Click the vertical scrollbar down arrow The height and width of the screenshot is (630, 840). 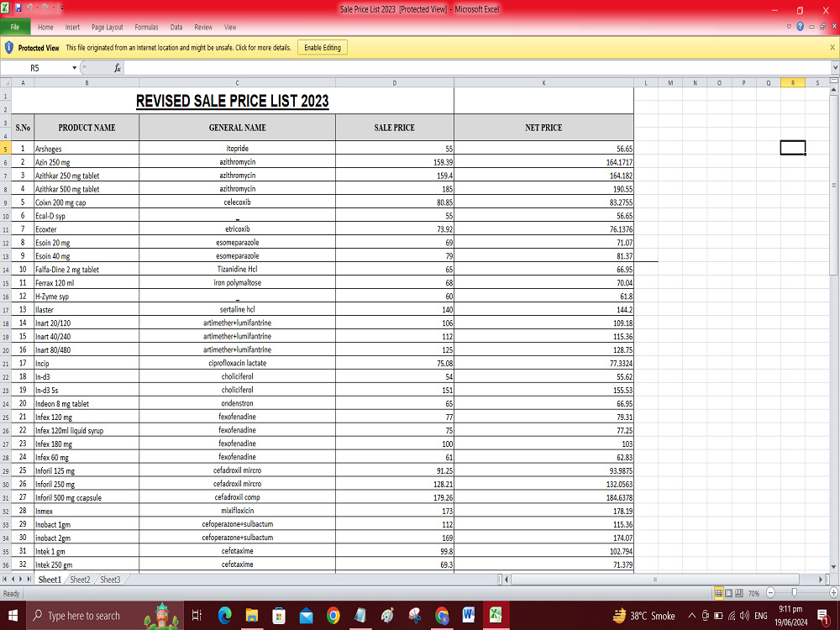point(834,567)
